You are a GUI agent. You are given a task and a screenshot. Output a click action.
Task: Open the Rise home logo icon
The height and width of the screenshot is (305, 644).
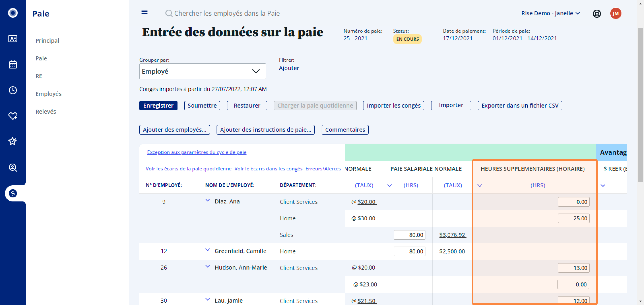click(x=13, y=13)
